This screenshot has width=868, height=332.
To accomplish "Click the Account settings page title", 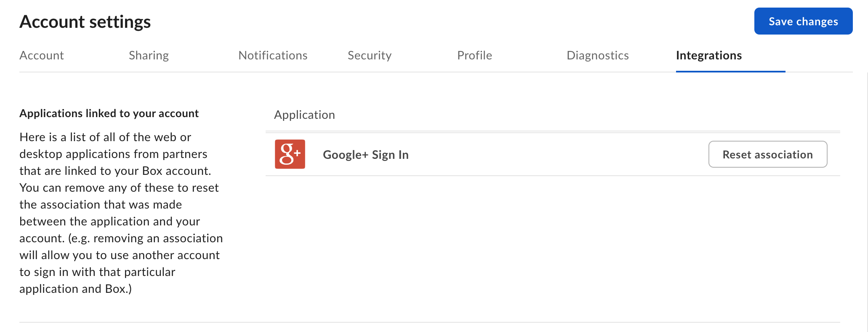I will click(x=85, y=21).
